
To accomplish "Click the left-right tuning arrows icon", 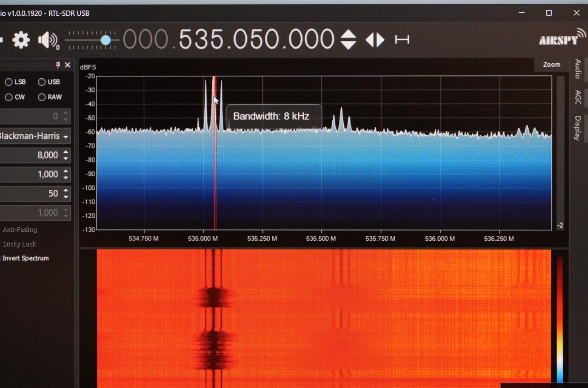I will tap(375, 40).
